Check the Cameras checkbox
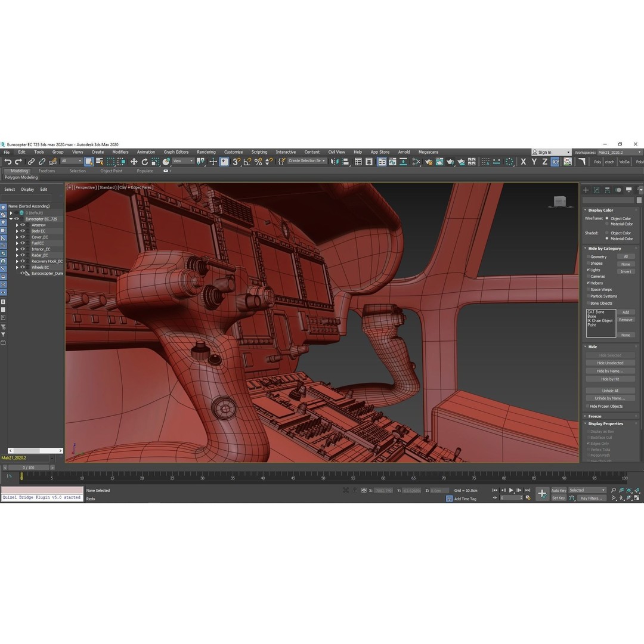Screen dimensions: 644x644 pyautogui.click(x=588, y=277)
